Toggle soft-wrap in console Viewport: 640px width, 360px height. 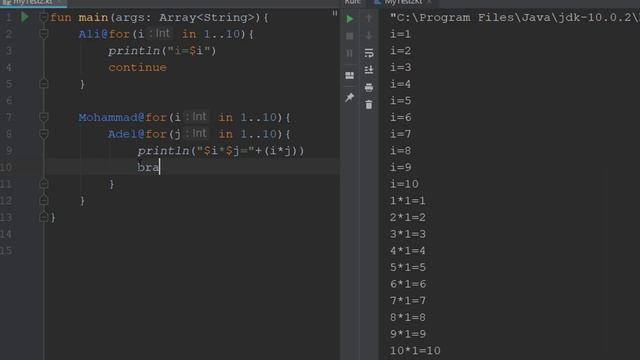click(369, 53)
